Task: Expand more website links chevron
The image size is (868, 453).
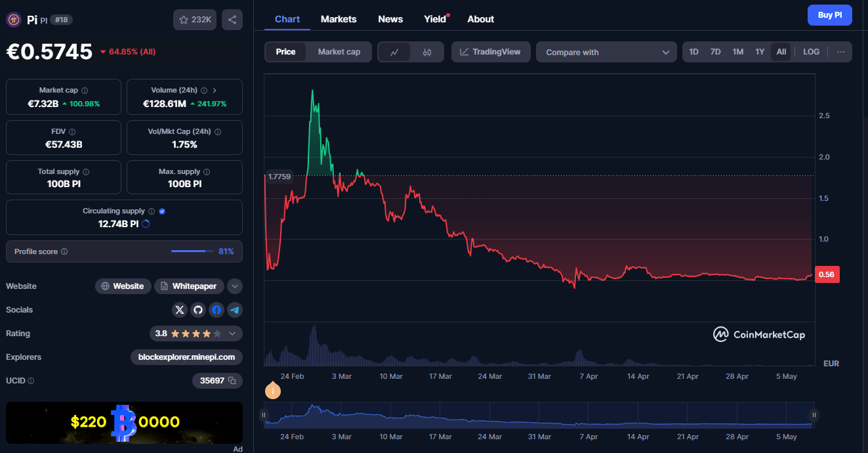Action: (235, 286)
